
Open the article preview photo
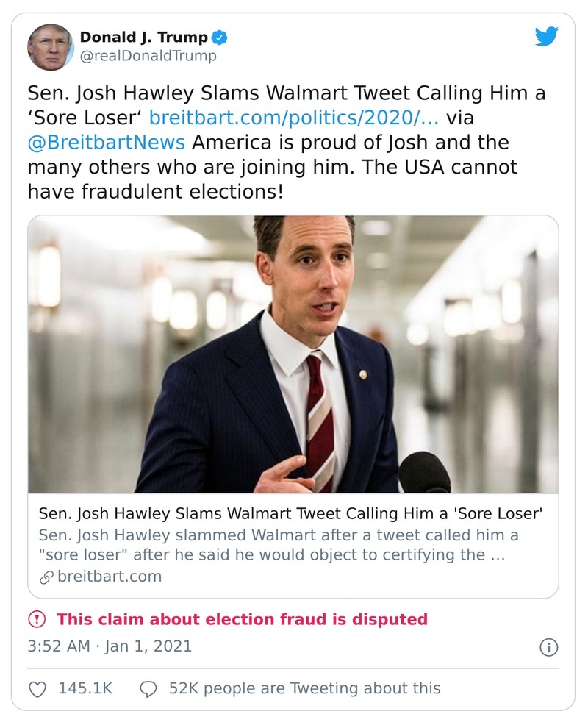pos(293,354)
